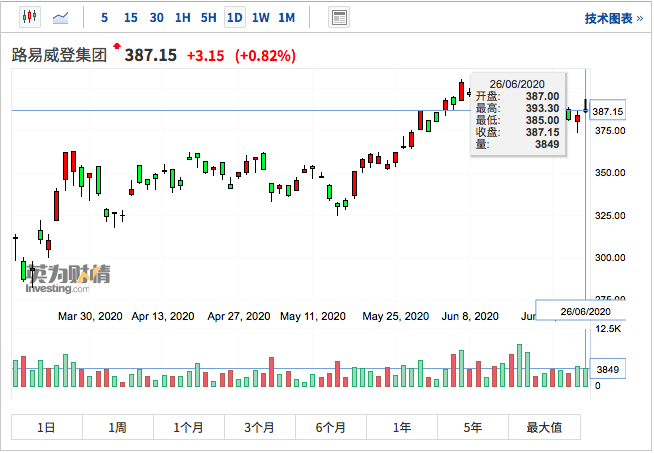Show the 5年 time range
The image size is (654, 453).
coord(473,427)
